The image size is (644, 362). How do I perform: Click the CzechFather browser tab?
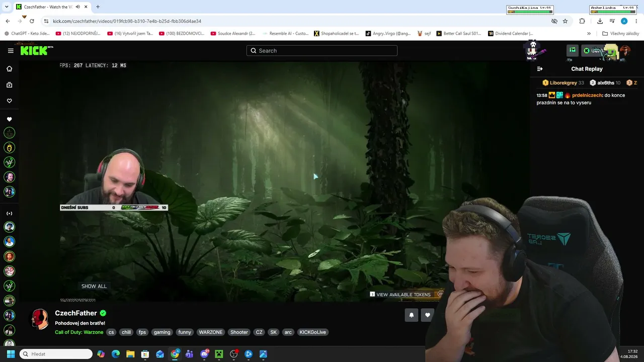(51, 7)
